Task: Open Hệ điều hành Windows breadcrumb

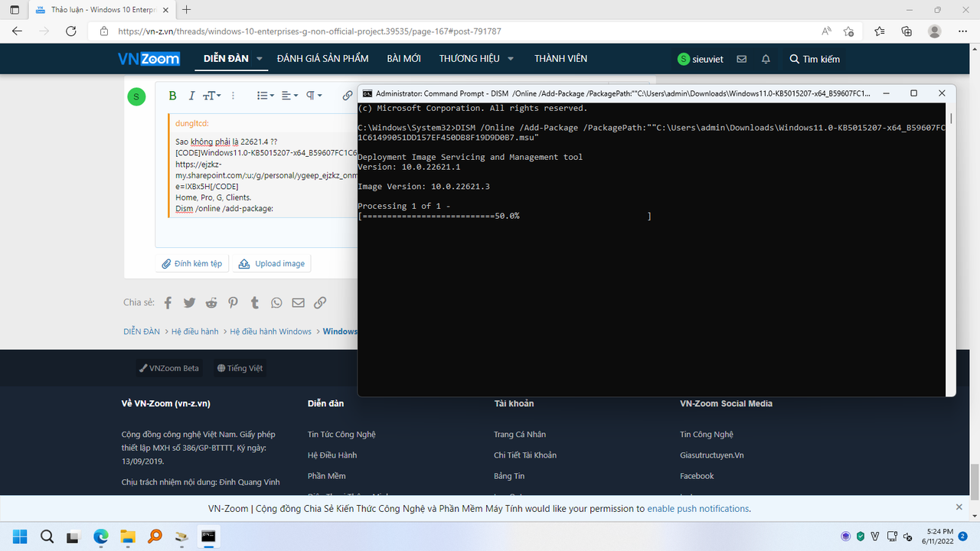Action: (x=271, y=331)
